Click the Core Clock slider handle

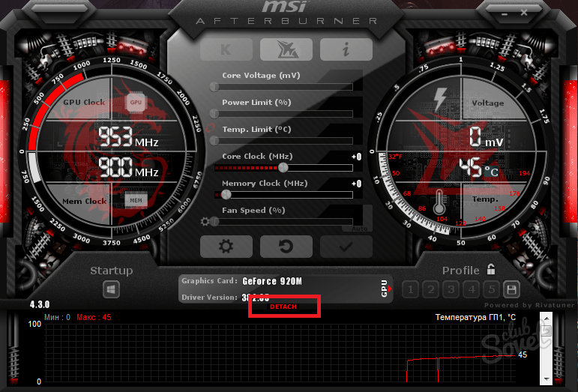[x=283, y=168]
